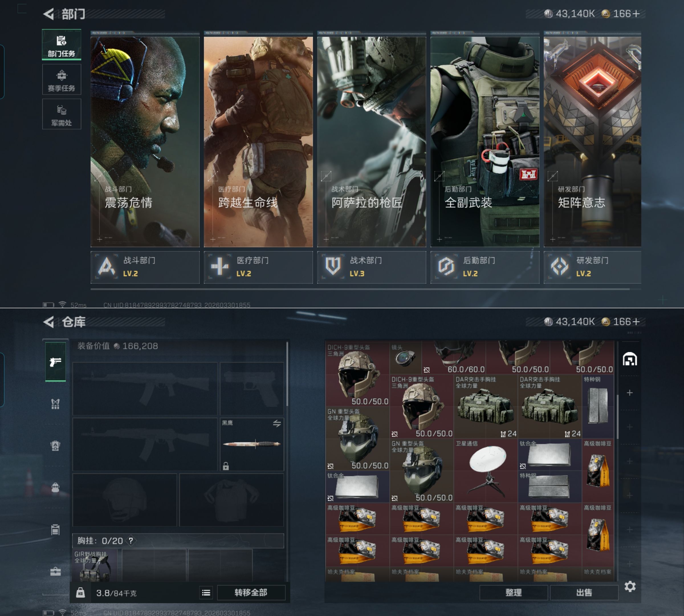Click the back arrow next to 仓库

point(49,322)
